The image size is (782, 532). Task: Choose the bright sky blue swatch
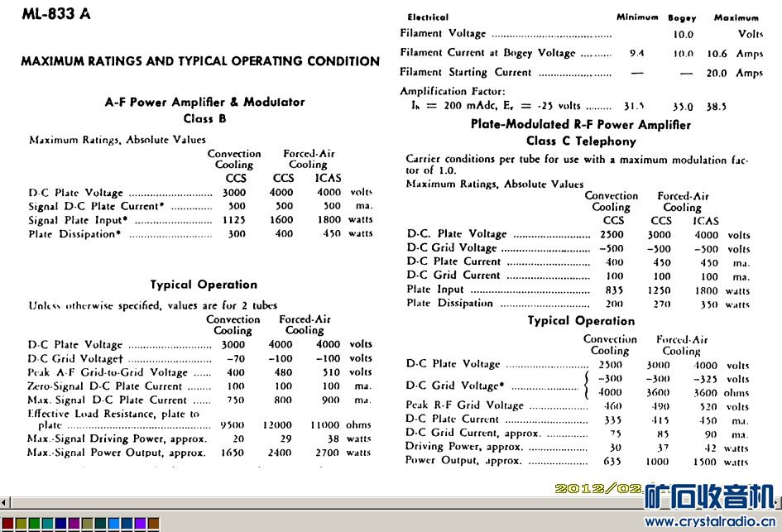click(113, 524)
